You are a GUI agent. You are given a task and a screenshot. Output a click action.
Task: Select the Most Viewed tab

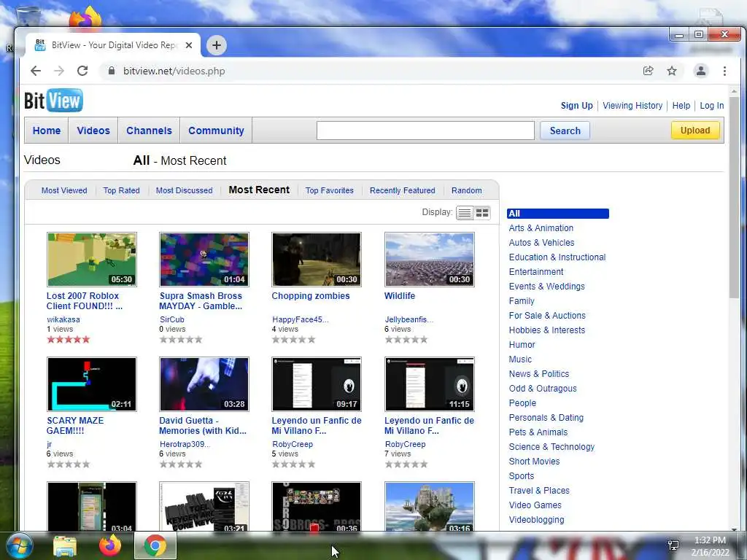[64, 190]
